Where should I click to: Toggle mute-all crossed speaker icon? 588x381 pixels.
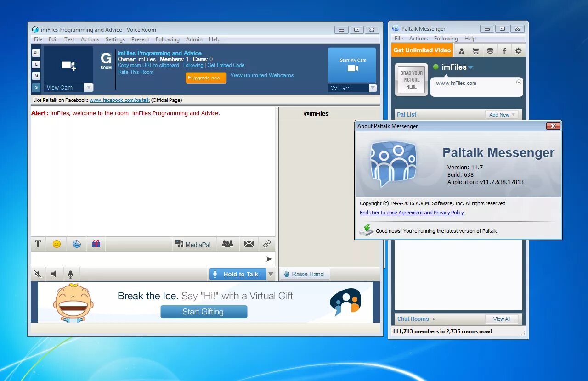[38, 274]
